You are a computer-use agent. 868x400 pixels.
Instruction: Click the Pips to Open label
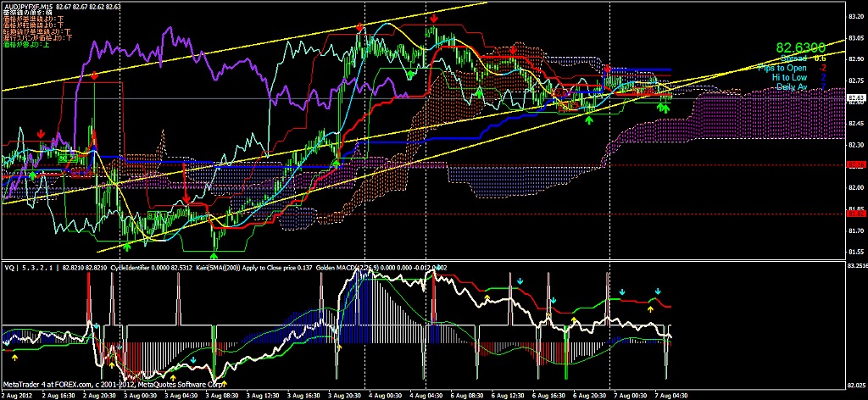[x=782, y=68]
